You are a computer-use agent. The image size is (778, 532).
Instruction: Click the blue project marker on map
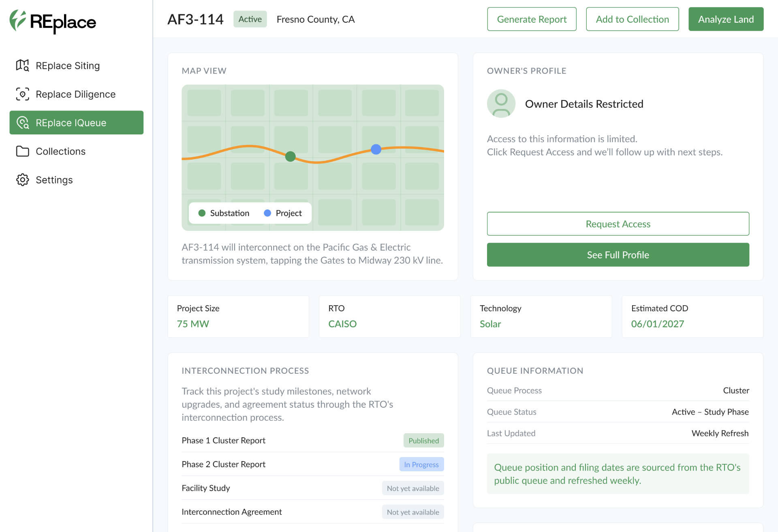(376, 149)
